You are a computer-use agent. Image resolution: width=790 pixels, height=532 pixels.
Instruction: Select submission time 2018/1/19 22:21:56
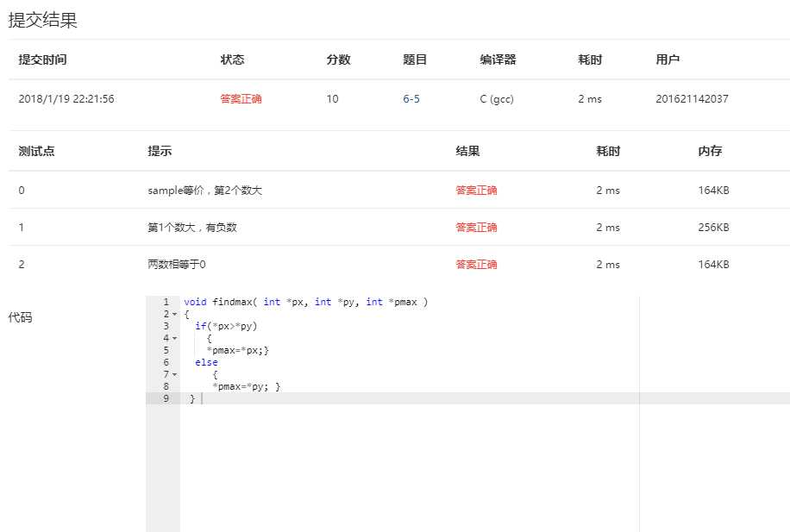(66, 99)
